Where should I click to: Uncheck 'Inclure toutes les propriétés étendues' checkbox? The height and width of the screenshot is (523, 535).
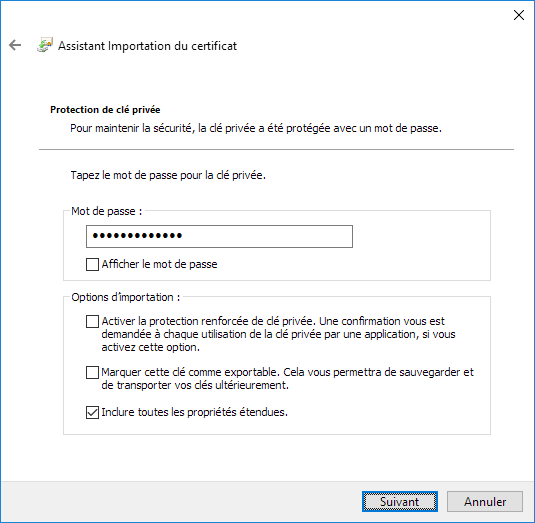(92, 412)
